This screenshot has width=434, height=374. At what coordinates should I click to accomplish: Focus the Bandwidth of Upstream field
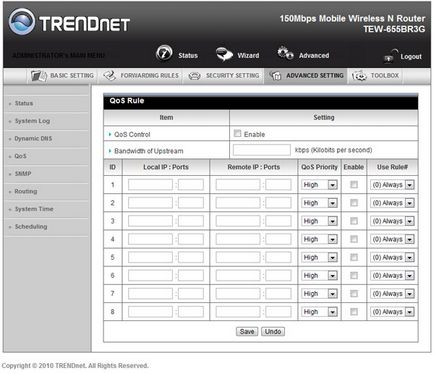pos(262,150)
